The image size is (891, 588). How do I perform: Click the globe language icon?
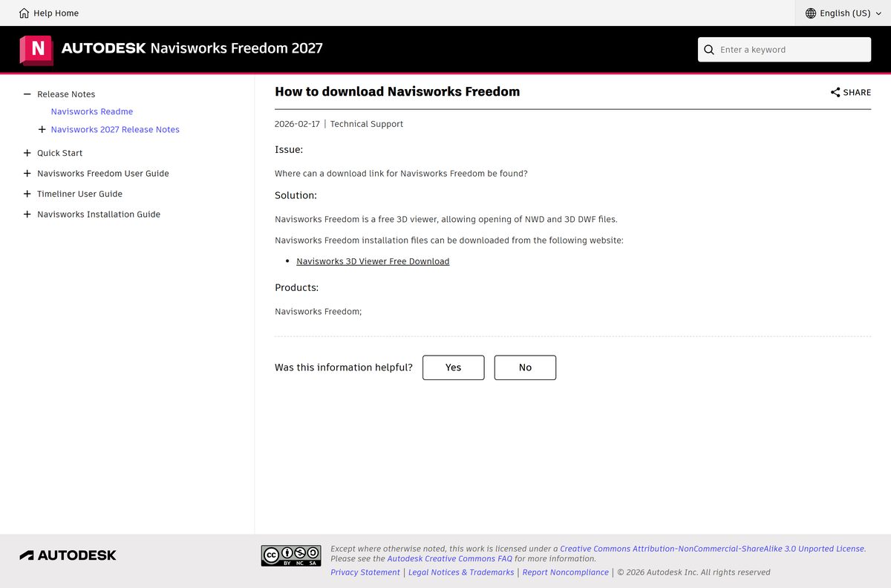coord(811,13)
